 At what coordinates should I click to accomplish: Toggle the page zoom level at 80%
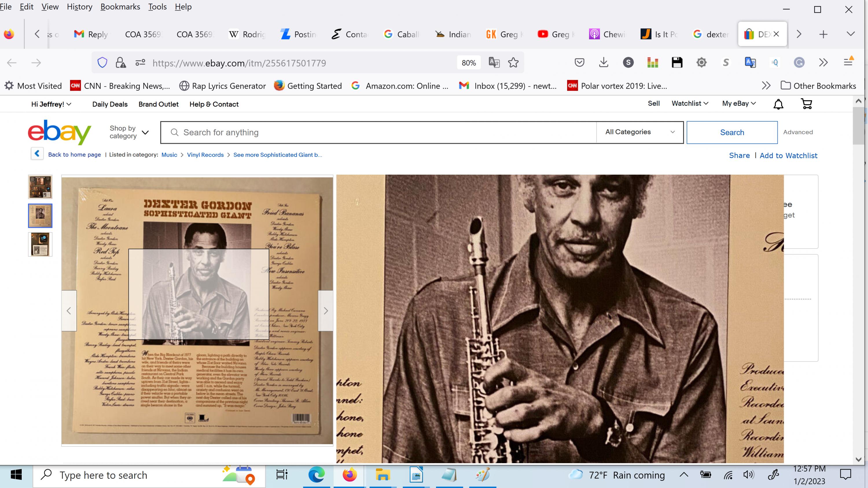469,62
